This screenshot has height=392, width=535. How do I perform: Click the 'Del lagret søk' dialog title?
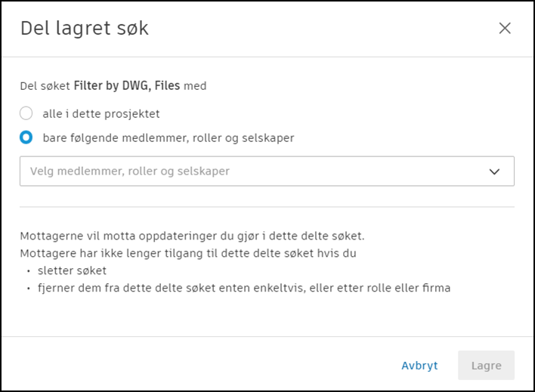(85, 29)
